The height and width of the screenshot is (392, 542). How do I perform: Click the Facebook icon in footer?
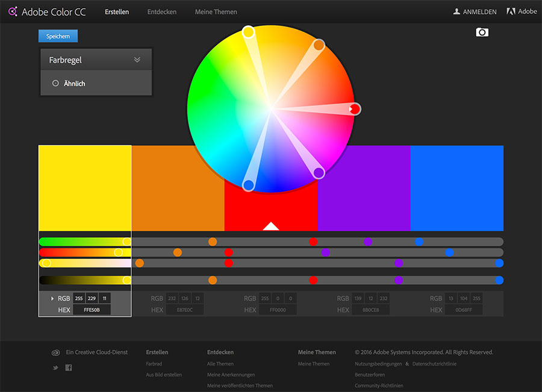tap(69, 367)
